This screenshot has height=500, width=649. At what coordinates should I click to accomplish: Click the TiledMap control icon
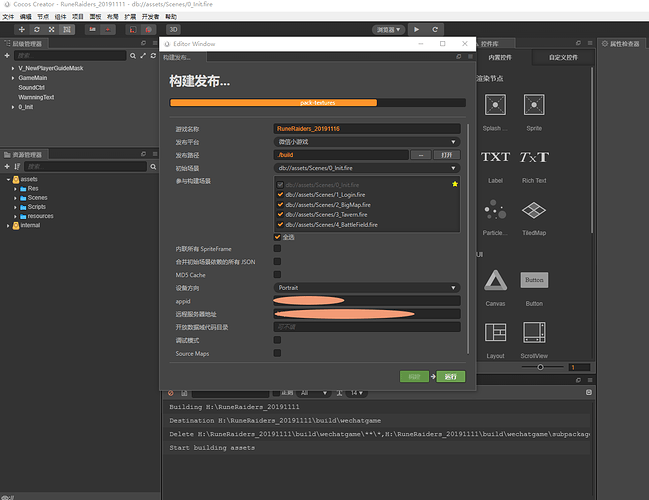point(534,210)
